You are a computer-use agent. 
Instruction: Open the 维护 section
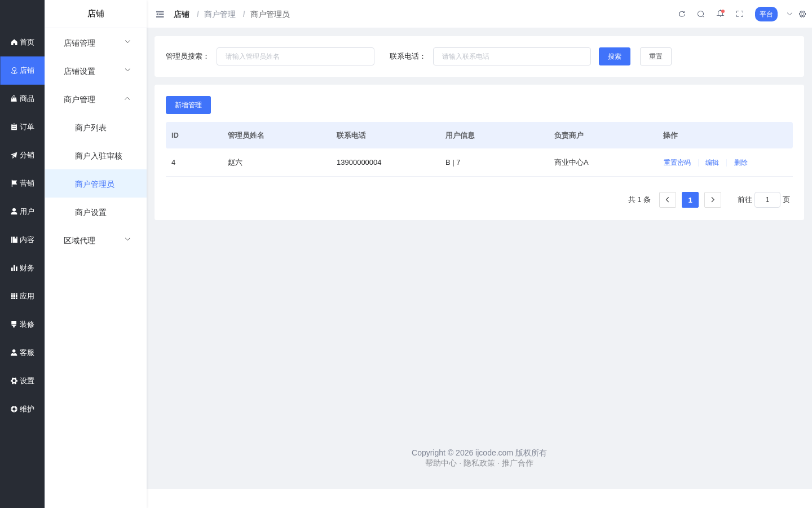click(23, 409)
